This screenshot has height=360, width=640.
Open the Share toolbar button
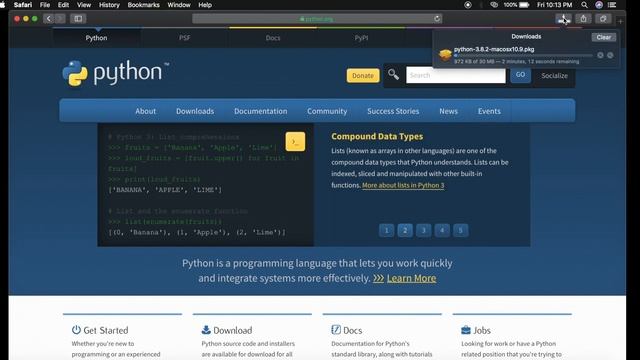pos(583,18)
